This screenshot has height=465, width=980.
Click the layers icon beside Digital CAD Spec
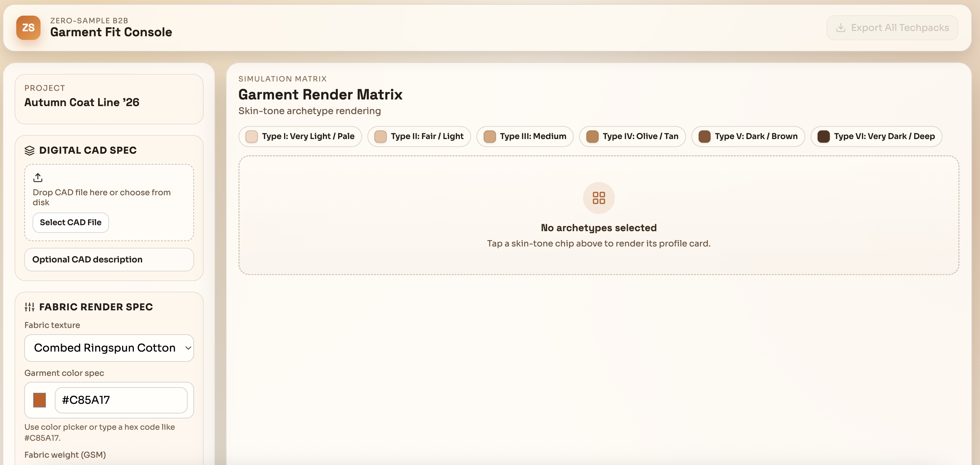(29, 150)
